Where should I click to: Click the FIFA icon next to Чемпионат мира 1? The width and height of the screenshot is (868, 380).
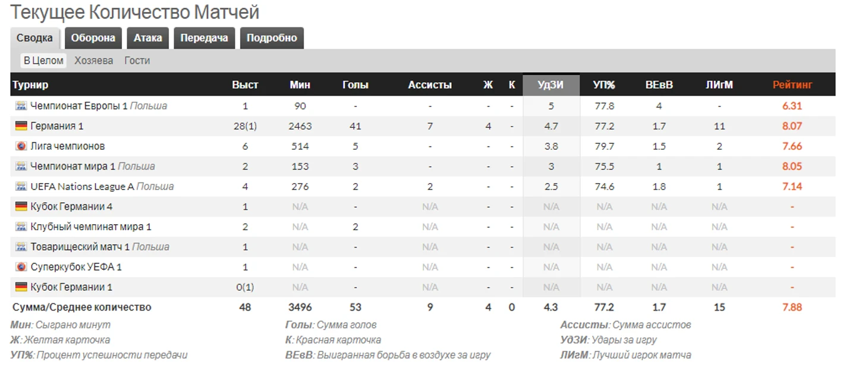[x=21, y=167]
